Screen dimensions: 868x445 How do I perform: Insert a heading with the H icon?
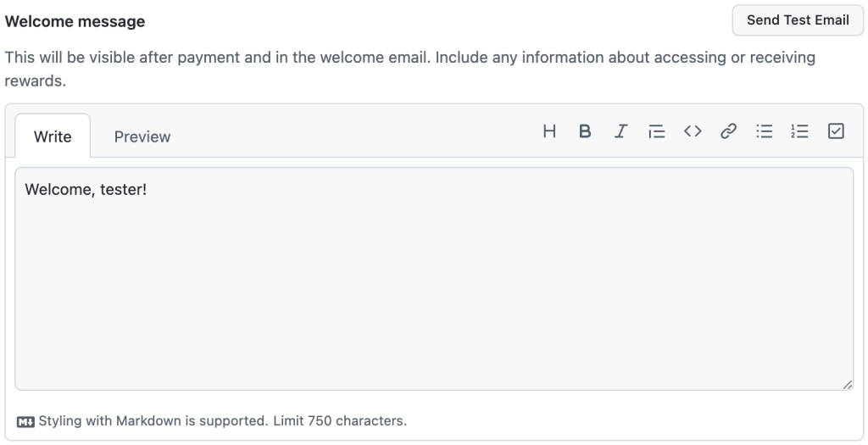tap(549, 131)
